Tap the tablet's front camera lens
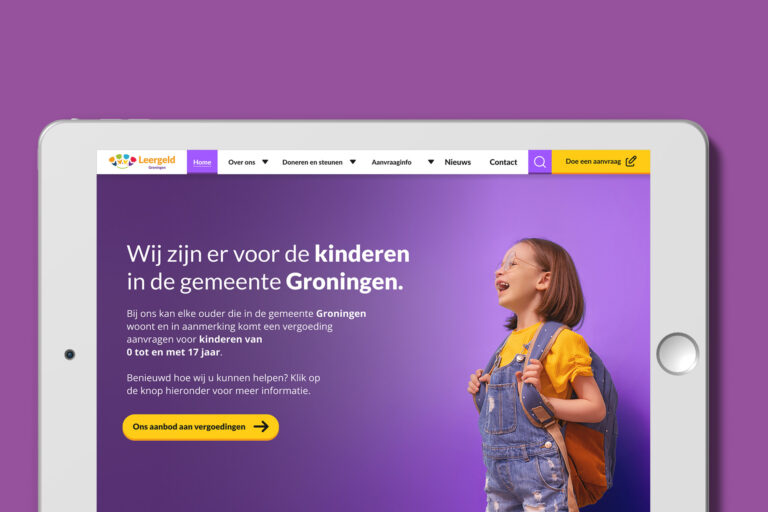 coord(70,354)
